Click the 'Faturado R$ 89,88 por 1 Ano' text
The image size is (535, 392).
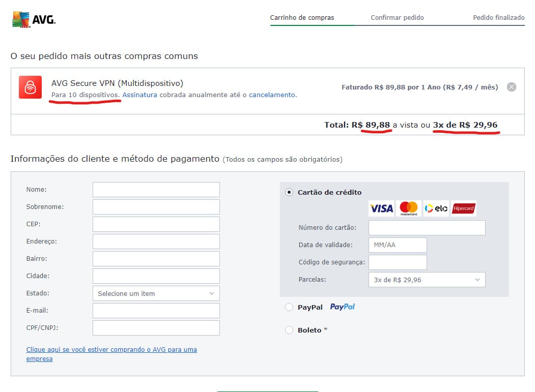click(391, 87)
